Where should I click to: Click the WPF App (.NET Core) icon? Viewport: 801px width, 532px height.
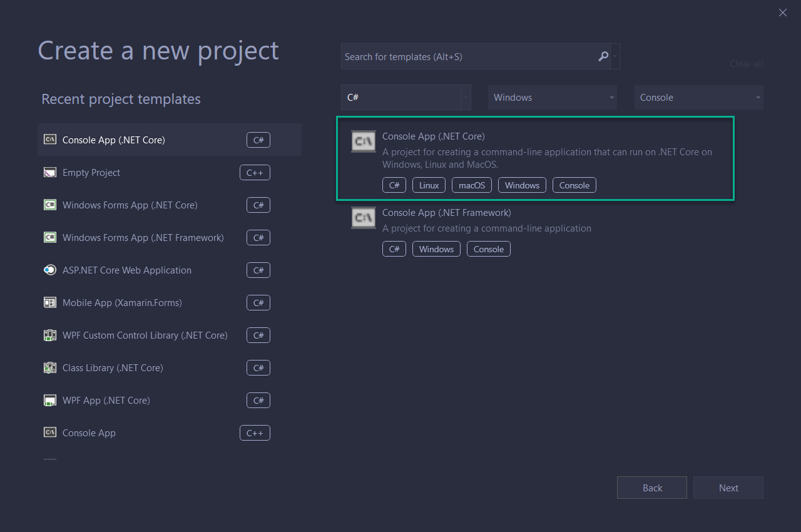pos(50,400)
